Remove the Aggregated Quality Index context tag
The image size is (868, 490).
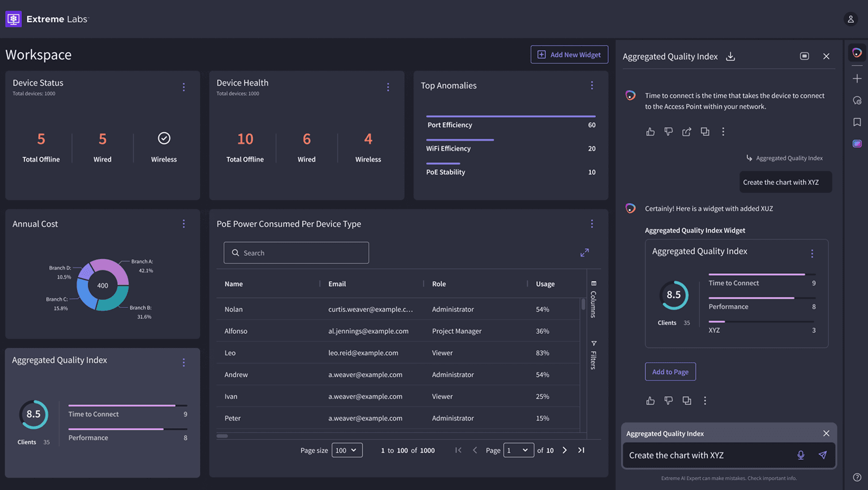point(826,433)
